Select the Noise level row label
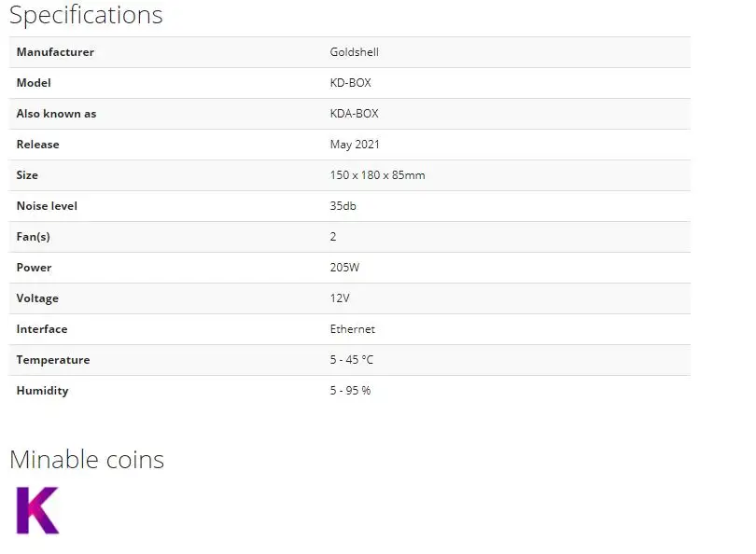This screenshot has height=554, width=756. point(47,206)
